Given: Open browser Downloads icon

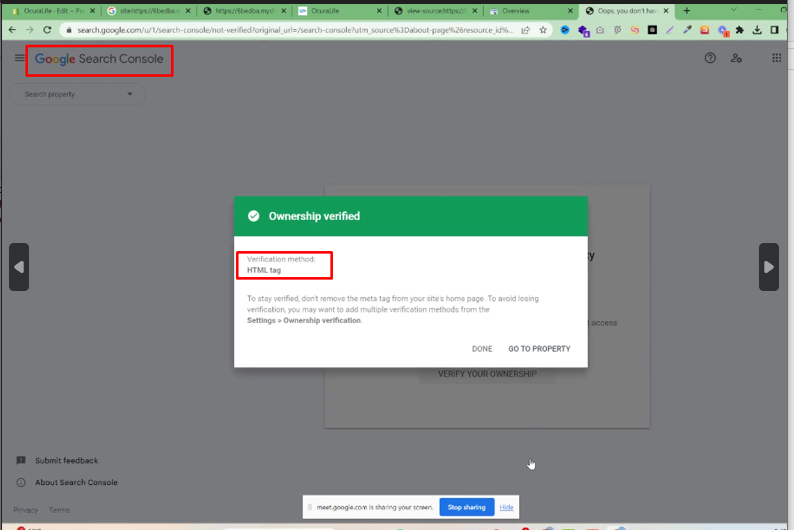Looking at the screenshot, I should point(757,30).
